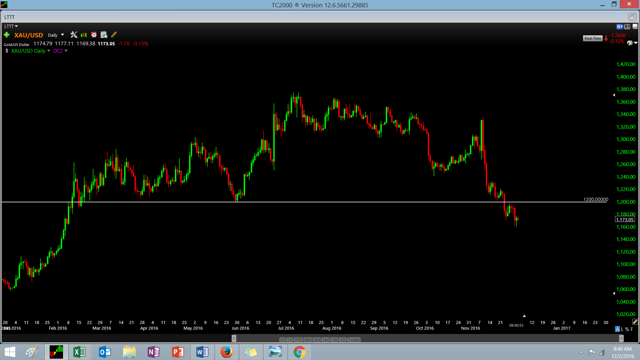The image size is (640, 360).
Task: Click the XAU/USD symbol name
Action: click(29, 35)
